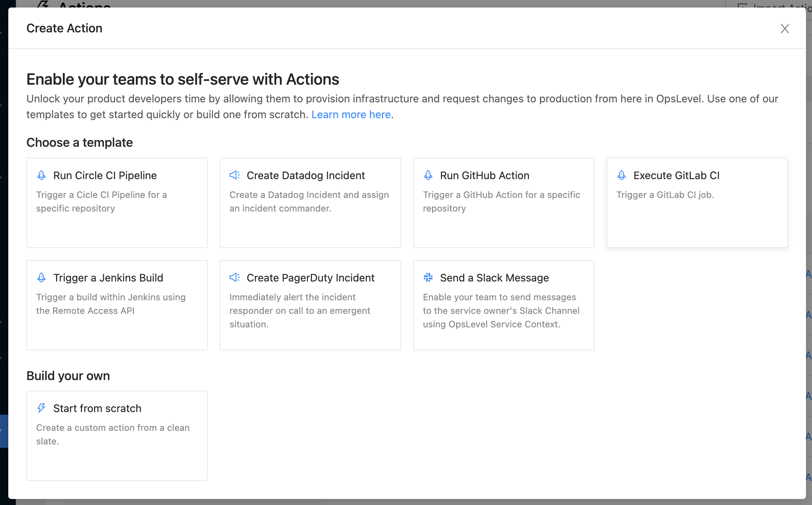Click the rocket icon on Execute GitLab CI
This screenshot has width=812, height=505.
point(622,175)
